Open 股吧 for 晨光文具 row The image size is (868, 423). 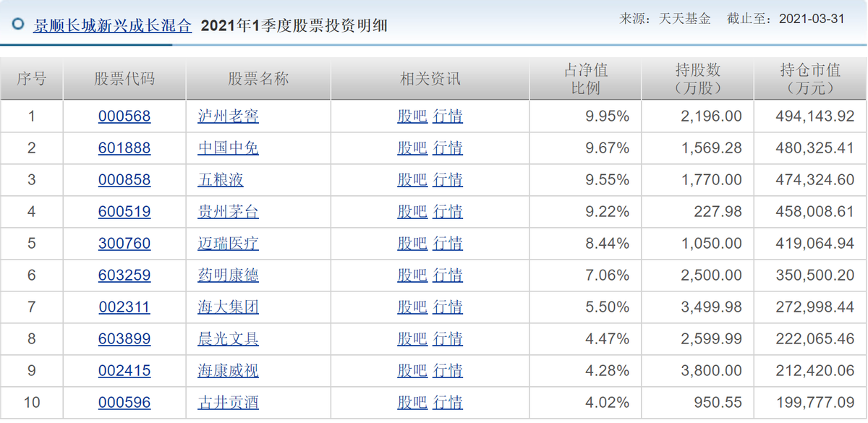coord(412,339)
